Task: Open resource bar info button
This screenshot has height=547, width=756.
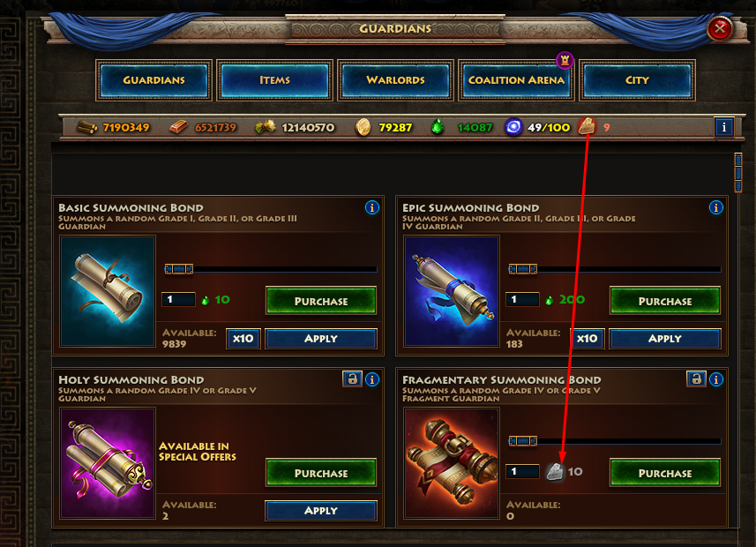Action: [x=723, y=127]
